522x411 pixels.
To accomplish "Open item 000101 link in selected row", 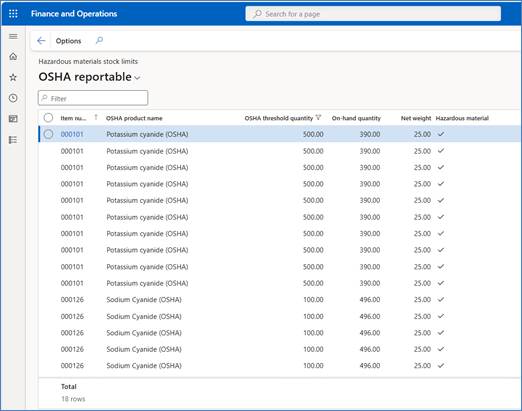I will pyautogui.click(x=72, y=134).
